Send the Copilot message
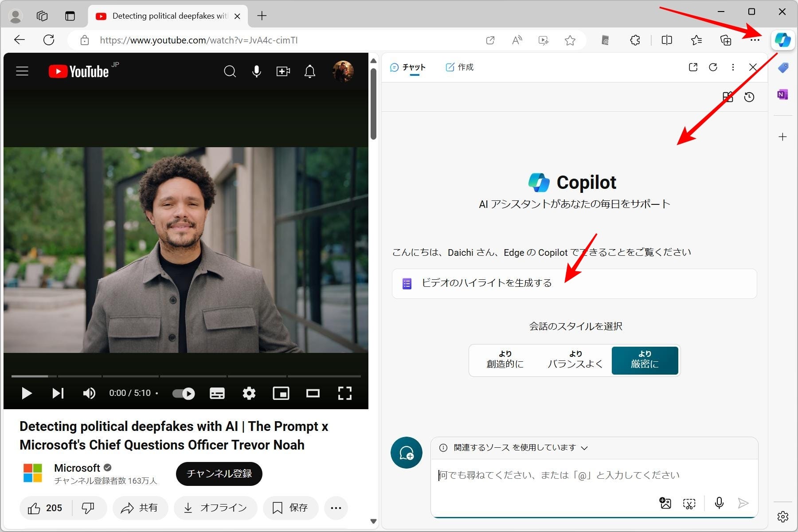 743,503
